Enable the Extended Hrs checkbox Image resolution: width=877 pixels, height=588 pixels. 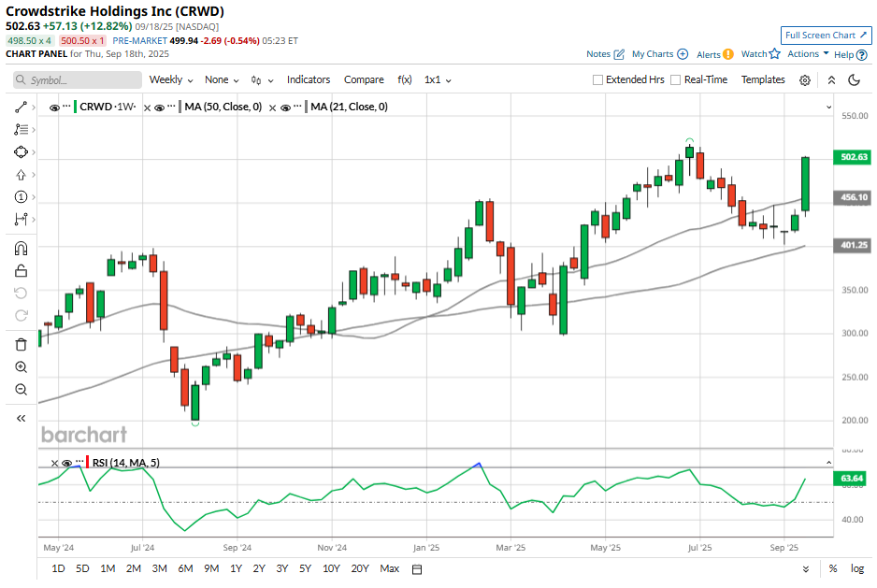(597, 80)
